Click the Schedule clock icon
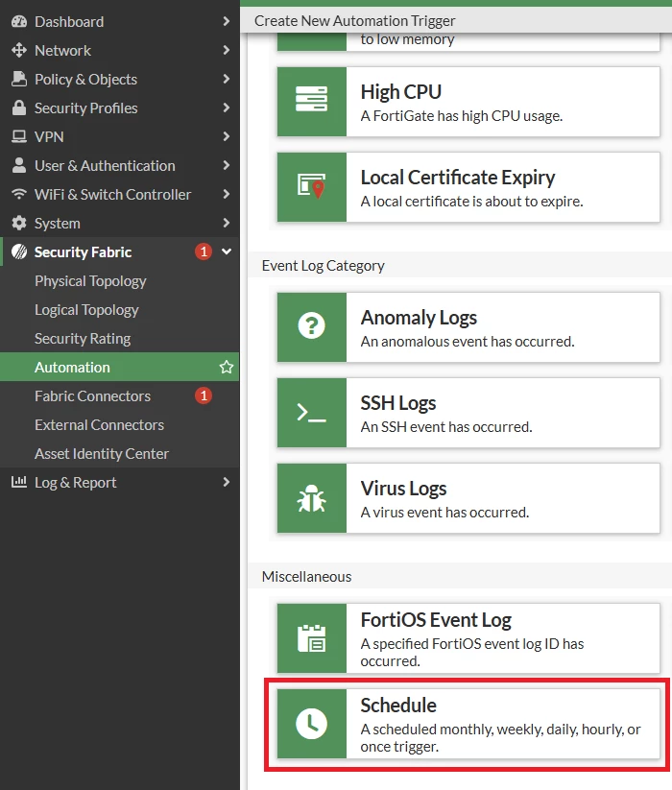 (x=311, y=724)
